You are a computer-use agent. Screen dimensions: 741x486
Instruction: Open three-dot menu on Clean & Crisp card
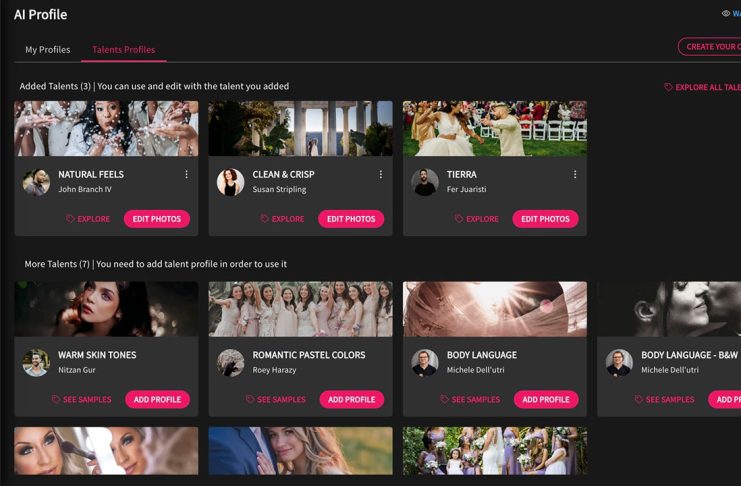click(x=381, y=174)
